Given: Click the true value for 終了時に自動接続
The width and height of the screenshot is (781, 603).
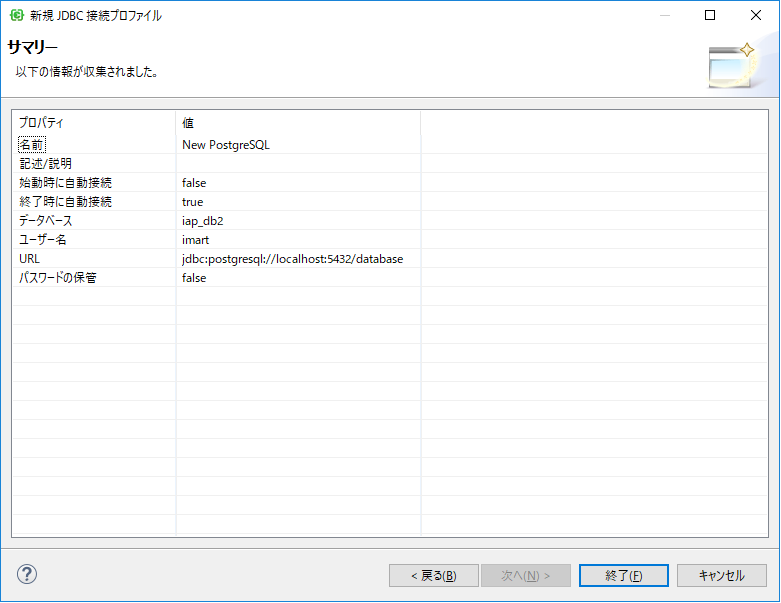Looking at the screenshot, I should (x=192, y=202).
